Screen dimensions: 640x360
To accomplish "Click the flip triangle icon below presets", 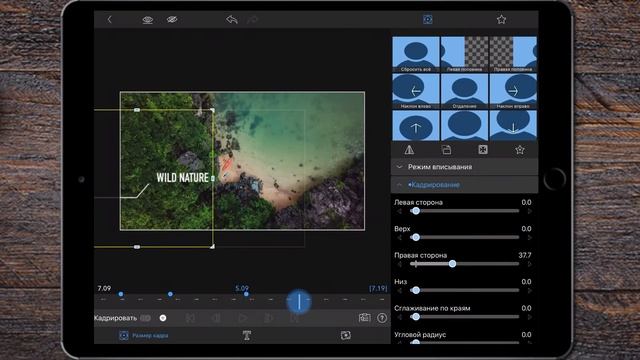I will tap(409, 150).
